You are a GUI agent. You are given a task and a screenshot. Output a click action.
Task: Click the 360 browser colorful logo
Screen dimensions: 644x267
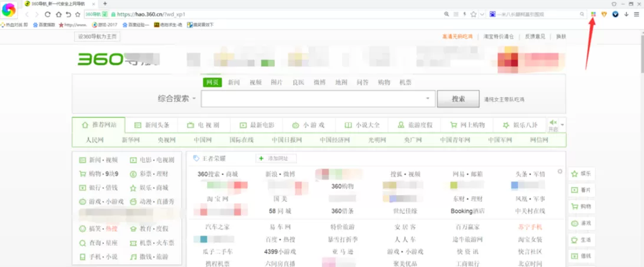(x=9, y=10)
